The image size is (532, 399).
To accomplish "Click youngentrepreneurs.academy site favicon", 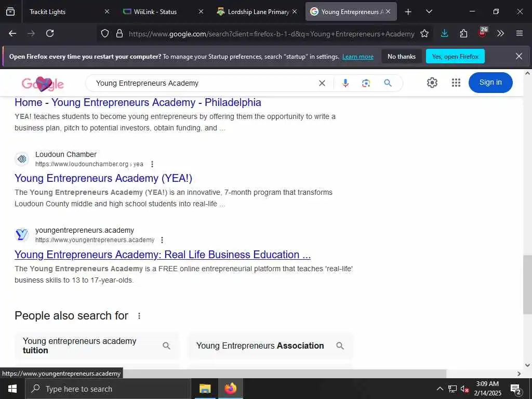I will click(x=22, y=235).
